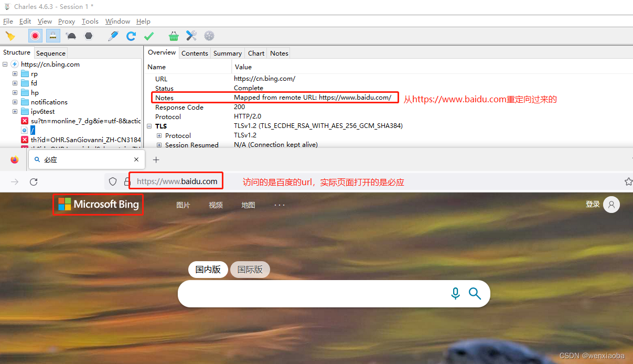Expand the Protocol row under TLS
The image size is (633, 364).
[x=159, y=136]
